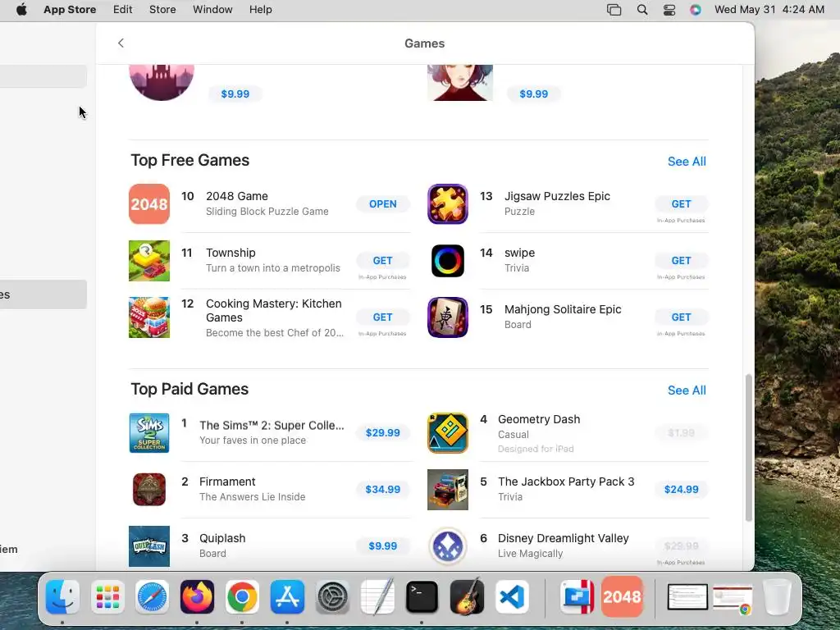Open the 2048 Game app icon
The height and width of the screenshot is (630, 840).
[149, 204]
